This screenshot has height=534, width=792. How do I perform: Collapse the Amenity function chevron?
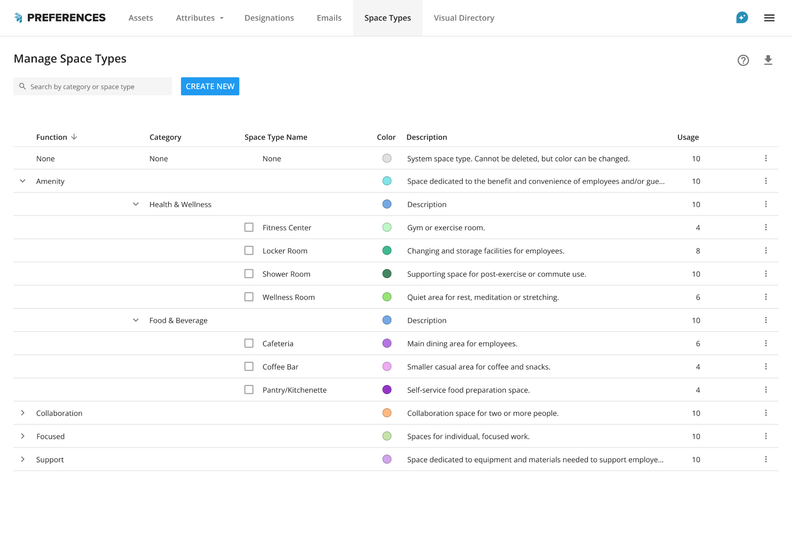point(23,181)
